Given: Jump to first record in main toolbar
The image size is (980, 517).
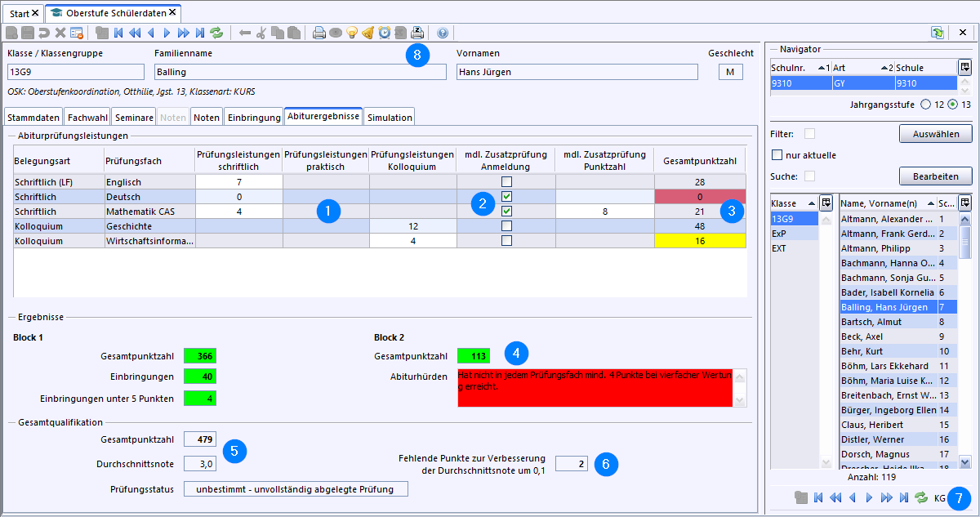Looking at the screenshot, I should (x=119, y=33).
